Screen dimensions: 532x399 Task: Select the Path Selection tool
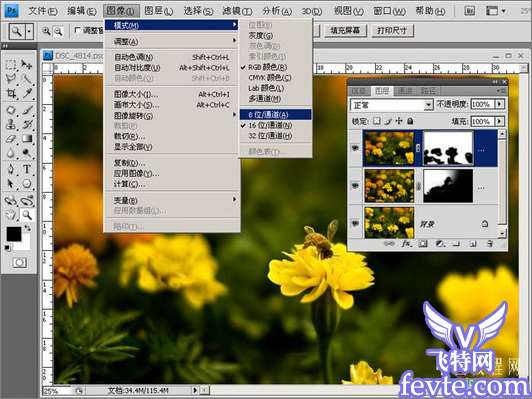pyautogui.click(x=11, y=184)
